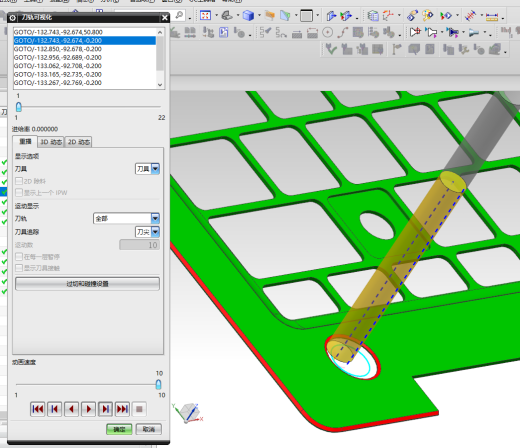
Task: Click the play backward button
Action: pyautogui.click(x=71, y=409)
